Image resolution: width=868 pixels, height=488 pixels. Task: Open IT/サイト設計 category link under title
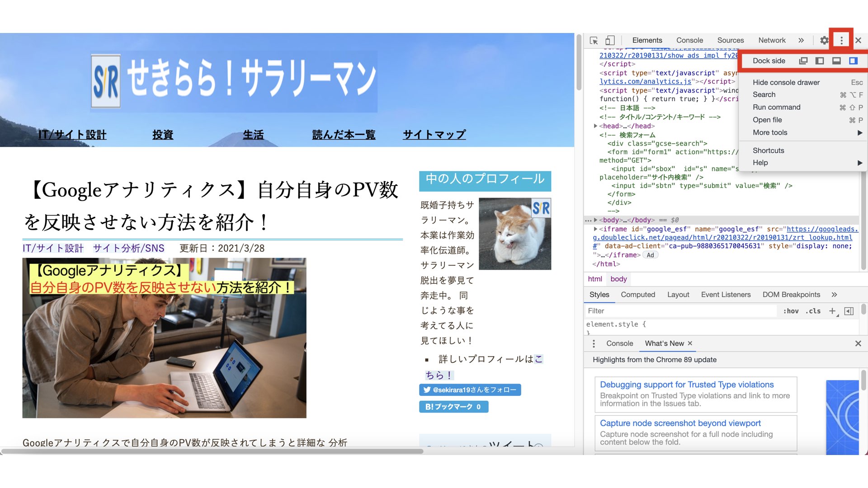(53, 249)
